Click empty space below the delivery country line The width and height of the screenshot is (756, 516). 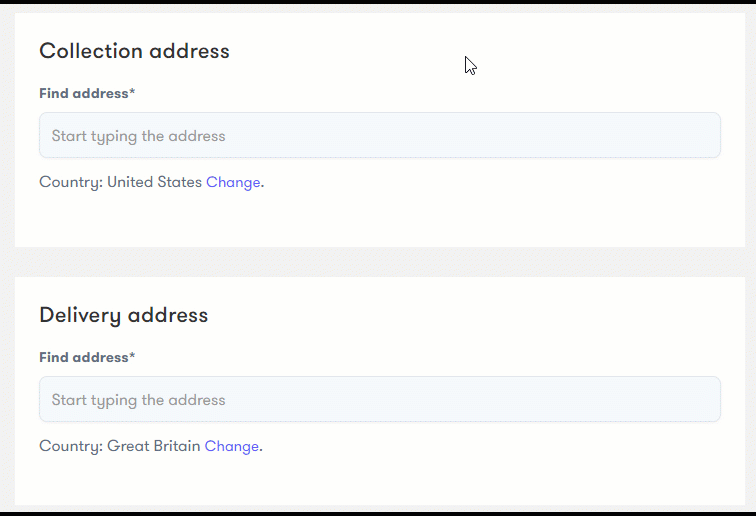click(x=380, y=480)
